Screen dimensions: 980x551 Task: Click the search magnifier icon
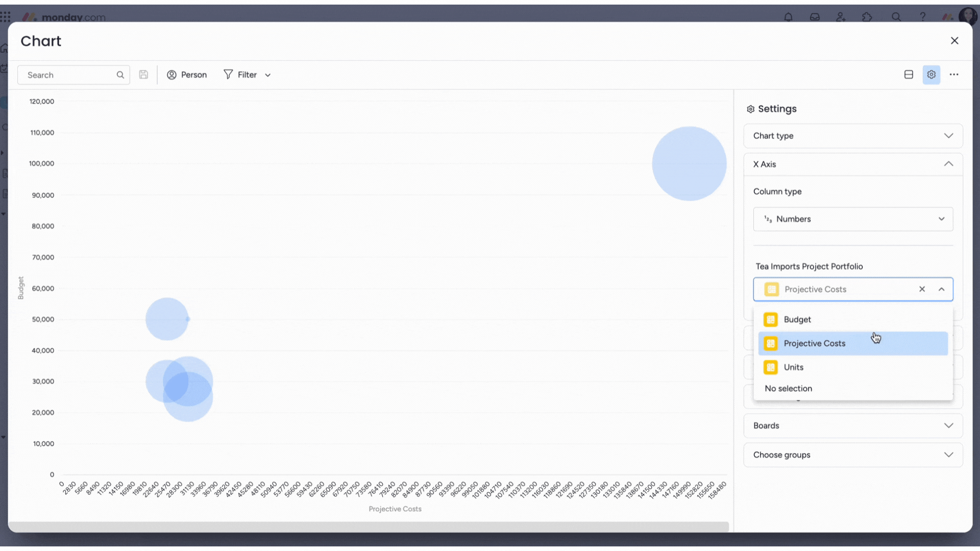tap(120, 74)
